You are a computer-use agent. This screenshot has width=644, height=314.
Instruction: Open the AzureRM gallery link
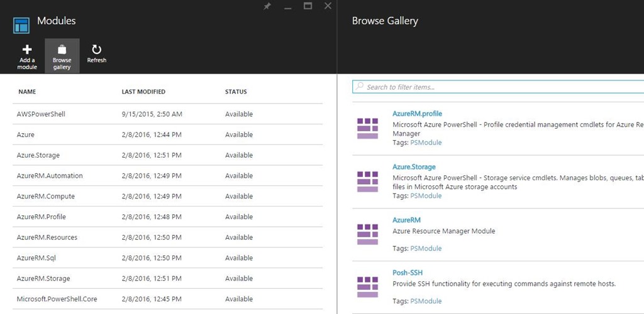[x=406, y=220]
